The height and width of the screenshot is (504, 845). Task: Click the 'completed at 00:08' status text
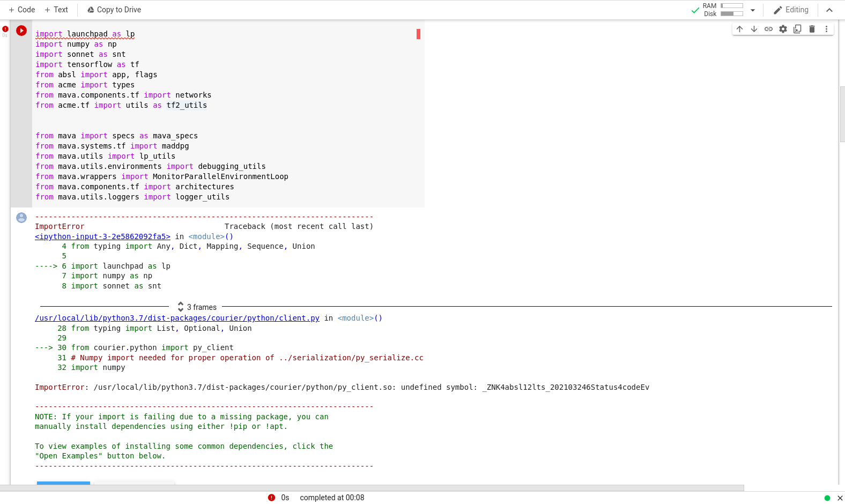tap(332, 498)
